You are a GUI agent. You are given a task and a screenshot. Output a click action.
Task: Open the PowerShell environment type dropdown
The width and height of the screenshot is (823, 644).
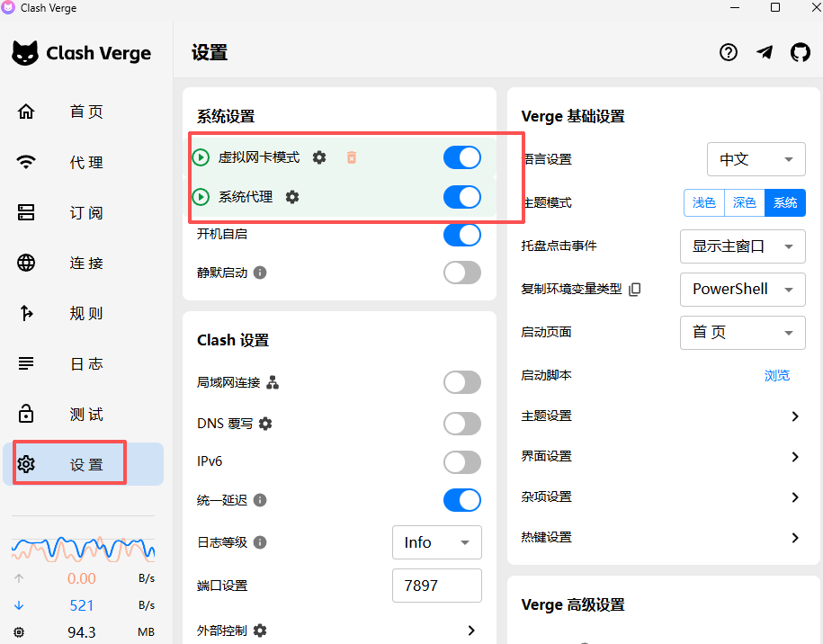(743, 290)
